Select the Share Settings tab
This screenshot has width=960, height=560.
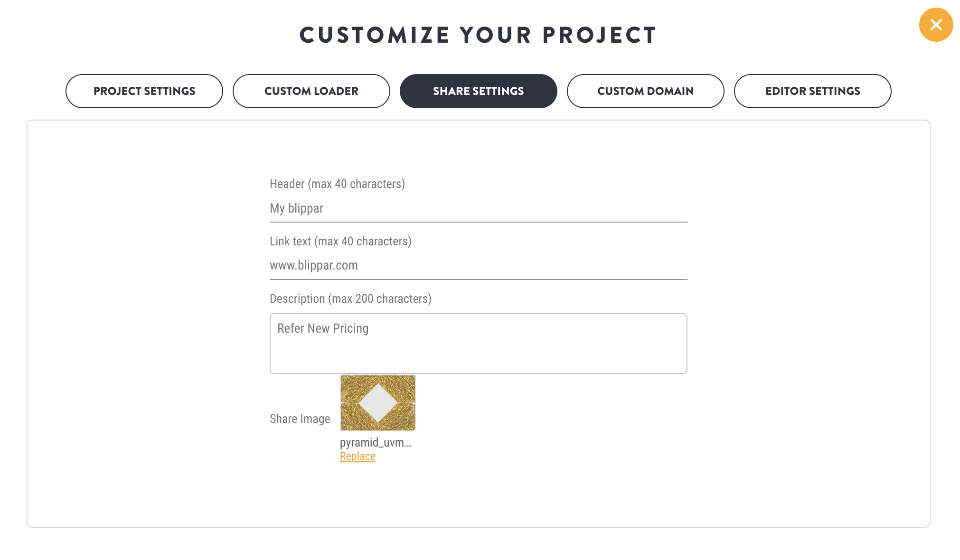[x=479, y=91]
